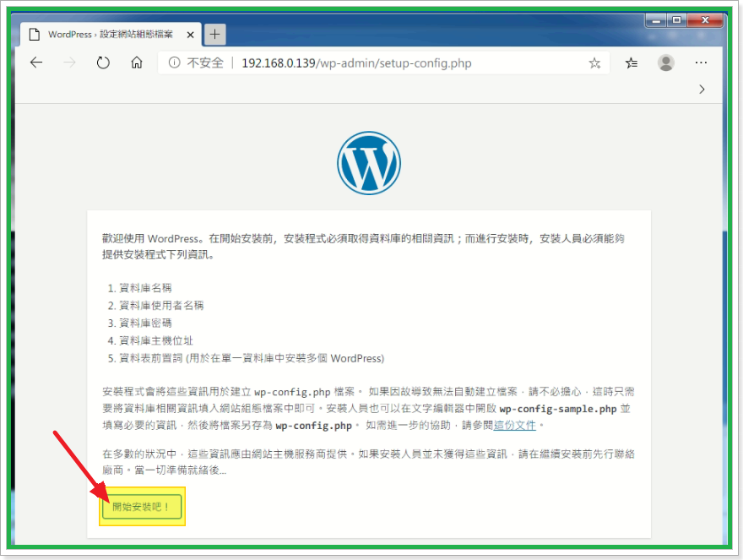Viewport: 743px width, 560px height.
Task: Expand the favorites bar overflow chevron
Action: pos(702,90)
